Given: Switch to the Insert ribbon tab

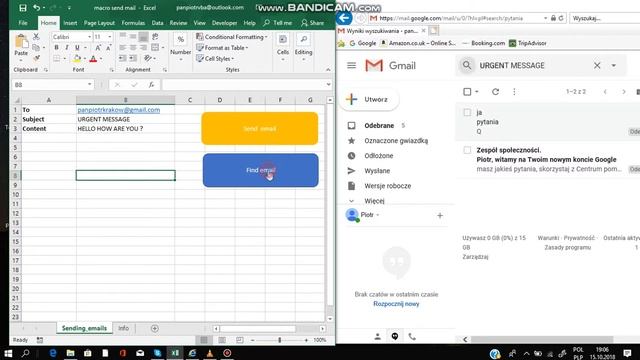Looking at the screenshot, I should (70, 23).
